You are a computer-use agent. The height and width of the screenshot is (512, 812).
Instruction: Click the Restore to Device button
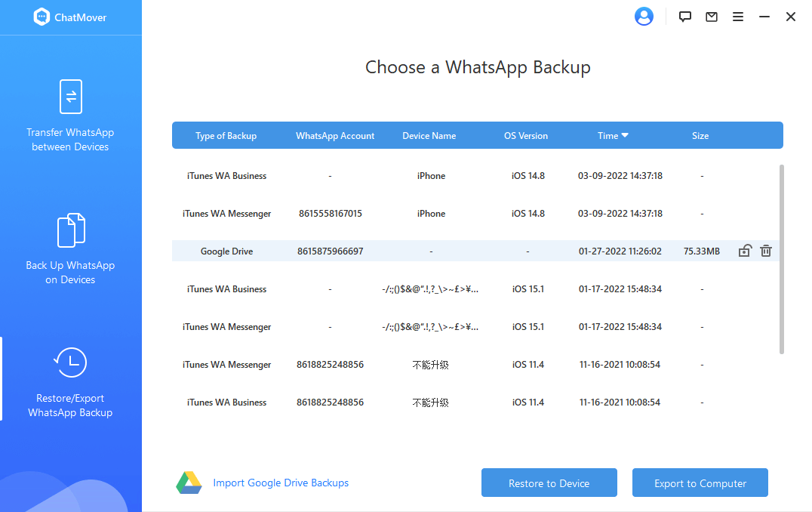(549, 483)
